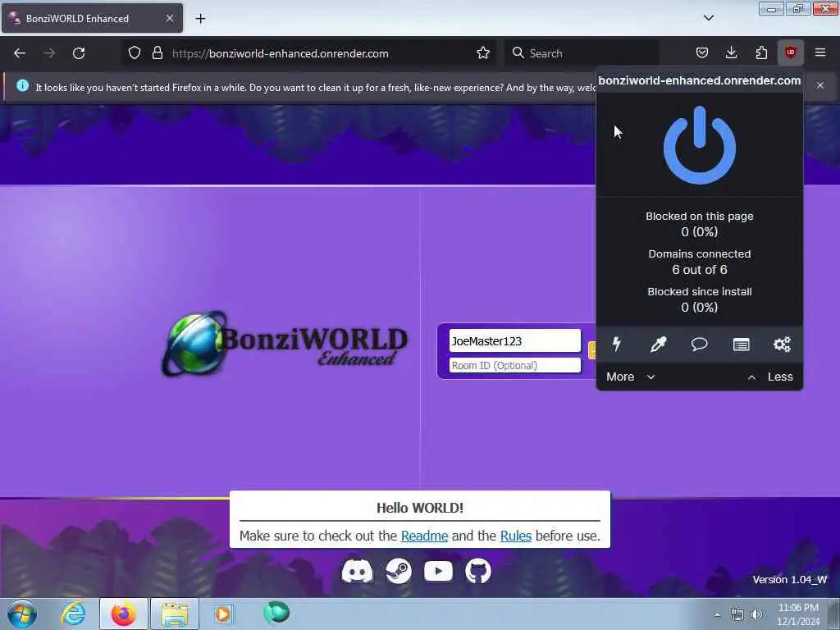The width and height of the screenshot is (840, 630).
Task: Open a new tab with plus button
Action: tap(200, 19)
